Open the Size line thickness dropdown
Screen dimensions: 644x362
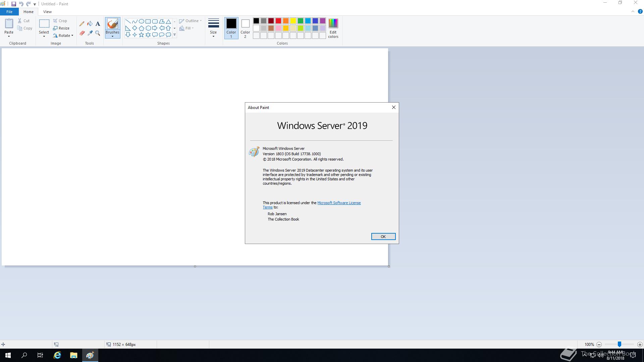(x=213, y=28)
